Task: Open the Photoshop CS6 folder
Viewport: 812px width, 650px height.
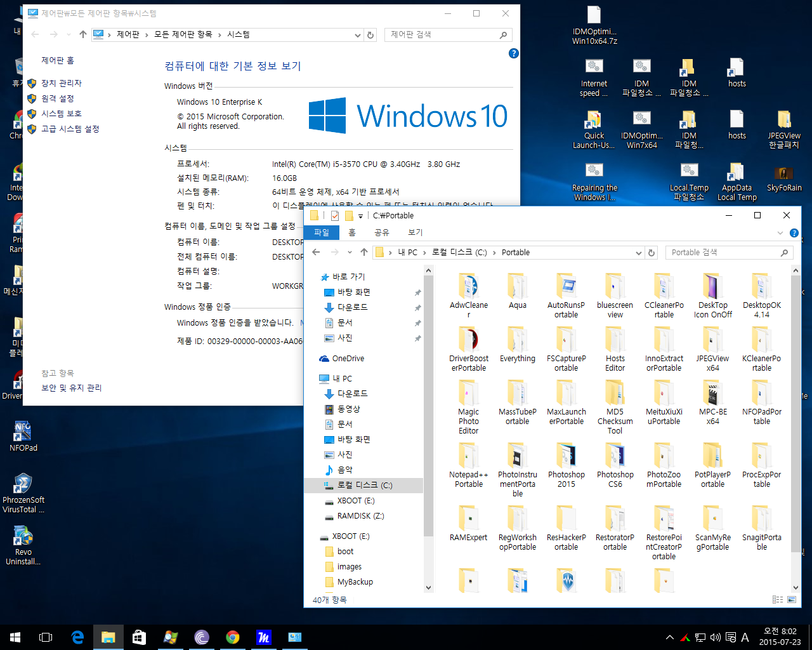Action: [x=615, y=466]
